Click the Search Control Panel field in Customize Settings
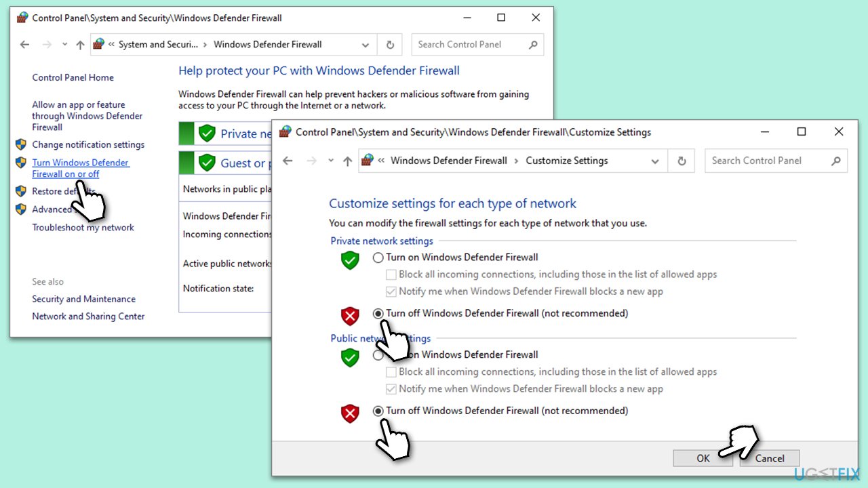868x488 pixels. pyautogui.click(x=776, y=161)
